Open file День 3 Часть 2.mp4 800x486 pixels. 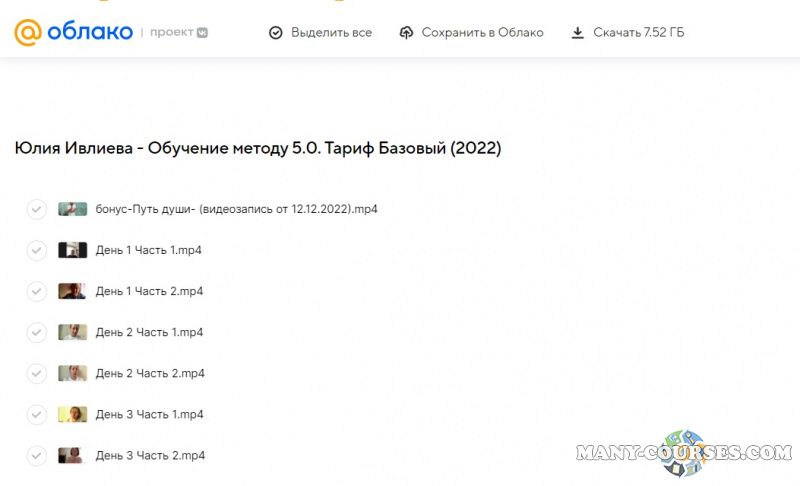[150, 455]
